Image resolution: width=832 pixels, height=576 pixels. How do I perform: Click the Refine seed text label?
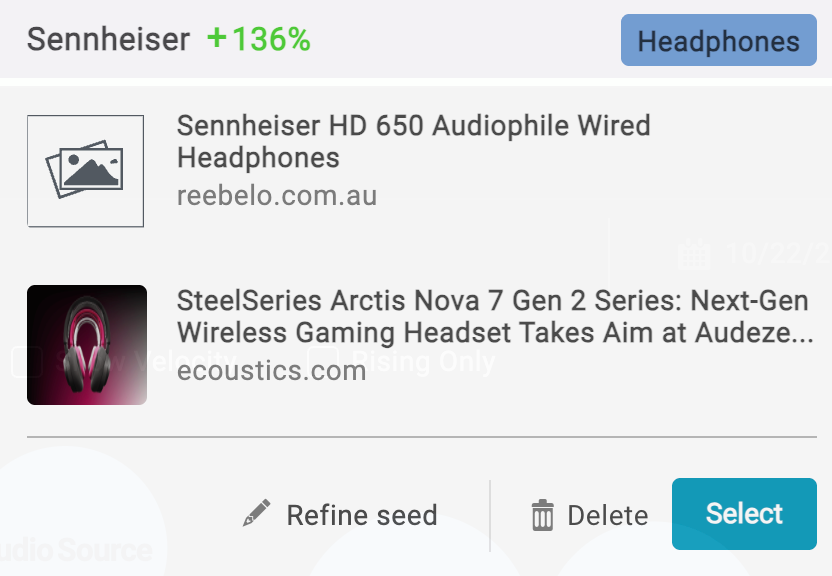(362, 515)
